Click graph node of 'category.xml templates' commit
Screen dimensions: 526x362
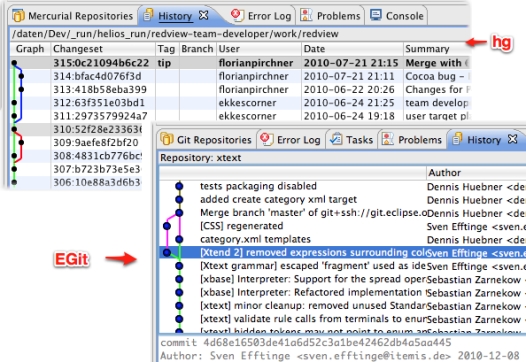tap(179, 239)
